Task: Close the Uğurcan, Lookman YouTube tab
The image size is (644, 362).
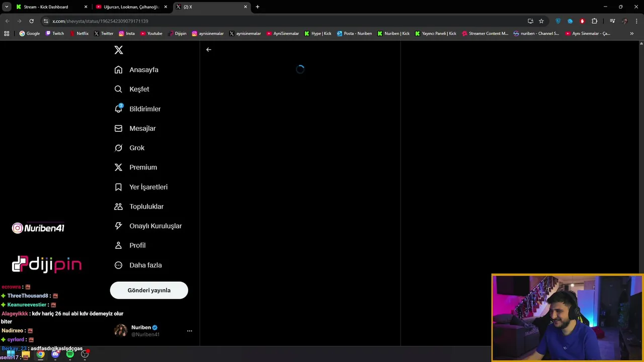Action: coord(166,7)
